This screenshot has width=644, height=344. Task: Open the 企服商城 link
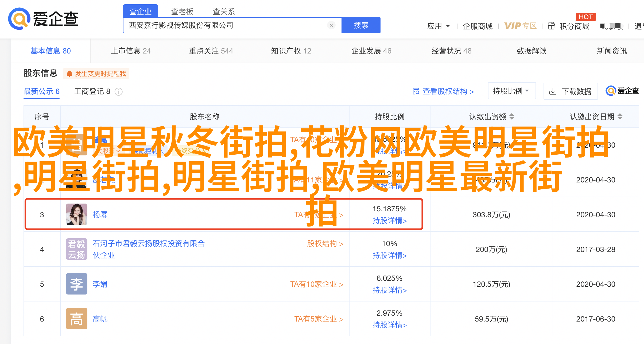[x=478, y=26]
